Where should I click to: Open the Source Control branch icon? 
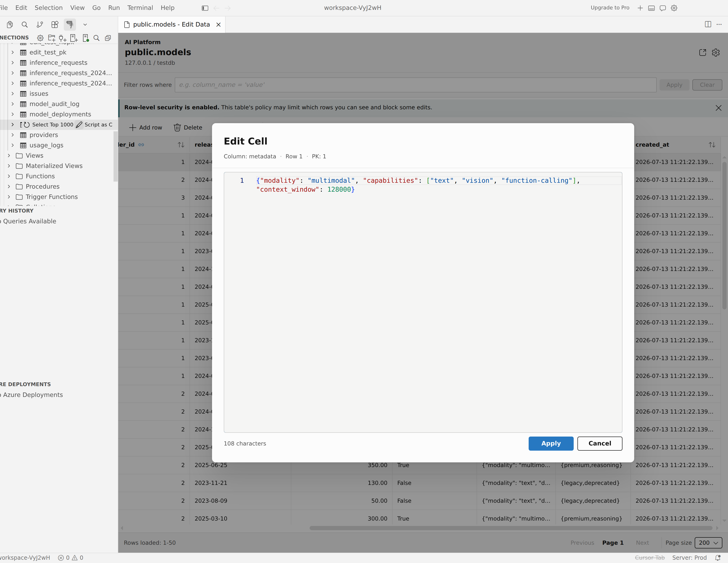click(x=40, y=24)
